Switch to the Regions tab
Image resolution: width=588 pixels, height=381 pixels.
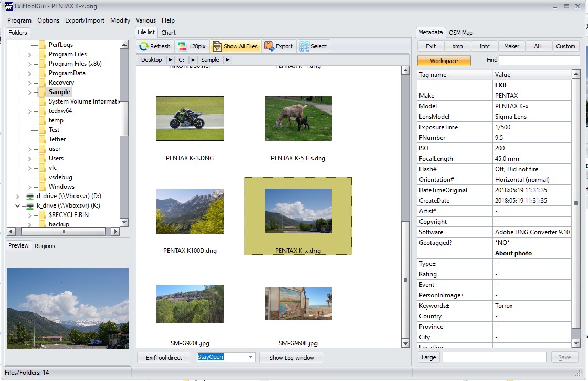click(x=45, y=246)
